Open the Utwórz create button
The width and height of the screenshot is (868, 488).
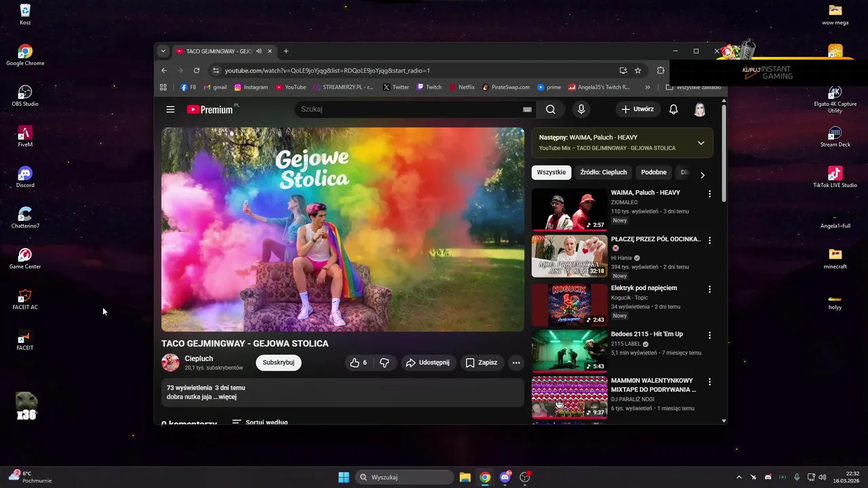[637, 109]
